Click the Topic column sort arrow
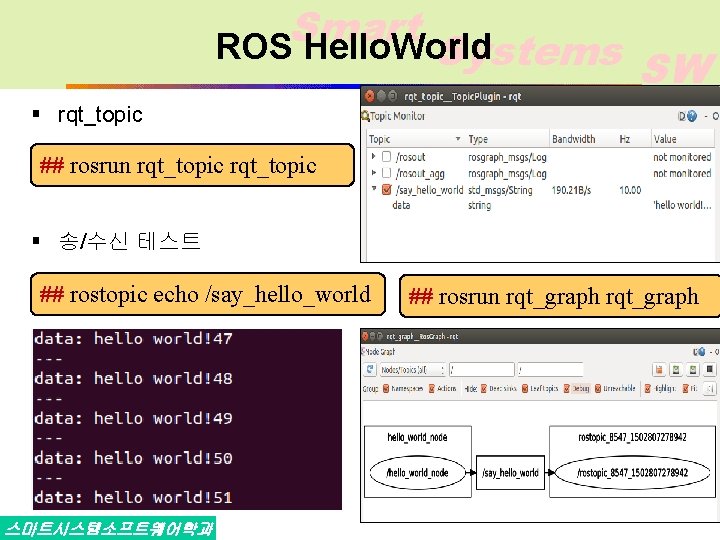The height and width of the screenshot is (540, 720). (458, 139)
